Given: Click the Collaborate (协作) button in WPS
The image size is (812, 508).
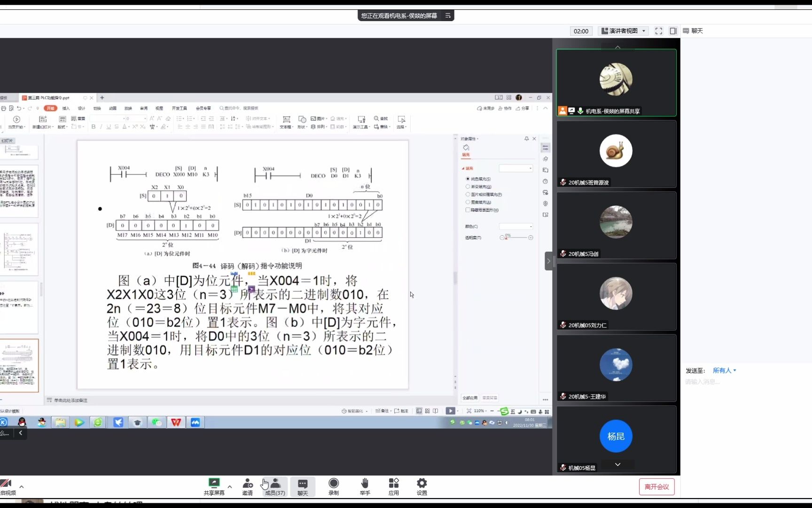Looking at the screenshot, I should pos(505,108).
